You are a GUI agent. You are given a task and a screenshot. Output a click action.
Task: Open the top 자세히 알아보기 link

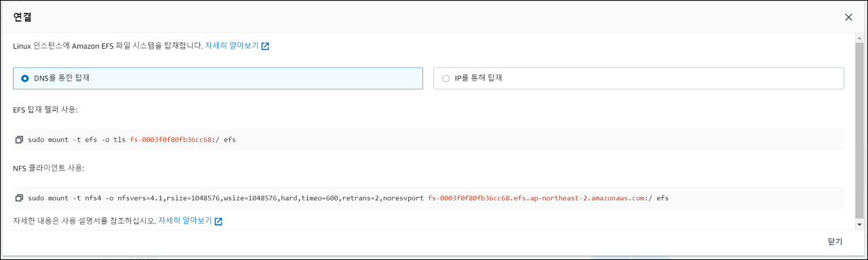(237, 46)
